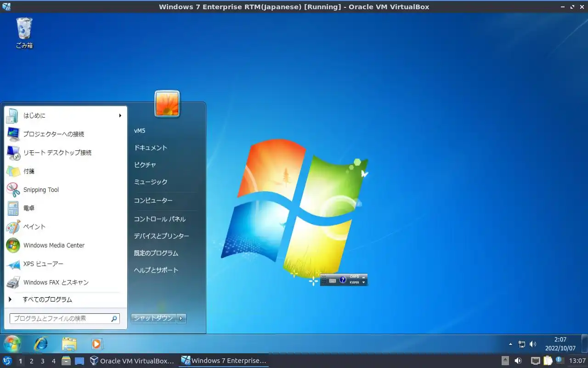Launch Internet Explorer from the taskbar
Image resolution: width=588 pixels, height=368 pixels.
pyautogui.click(x=41, y=344)
